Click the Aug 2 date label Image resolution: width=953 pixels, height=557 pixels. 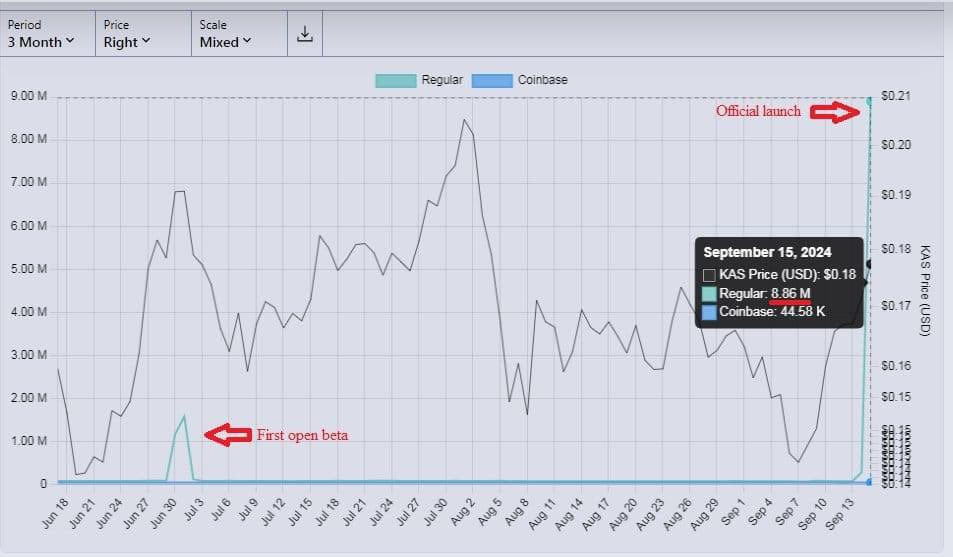[x=463, y=511]
